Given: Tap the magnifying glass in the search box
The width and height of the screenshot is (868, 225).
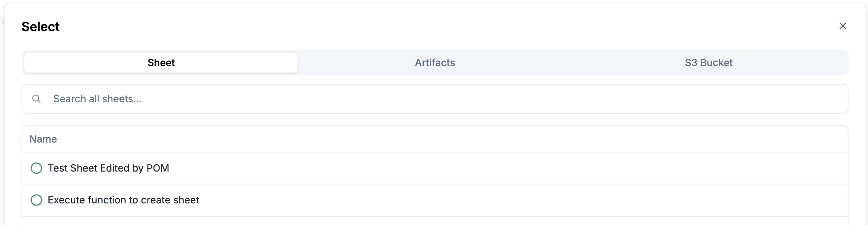Looking at the screenshot, I should pos(36,99).
